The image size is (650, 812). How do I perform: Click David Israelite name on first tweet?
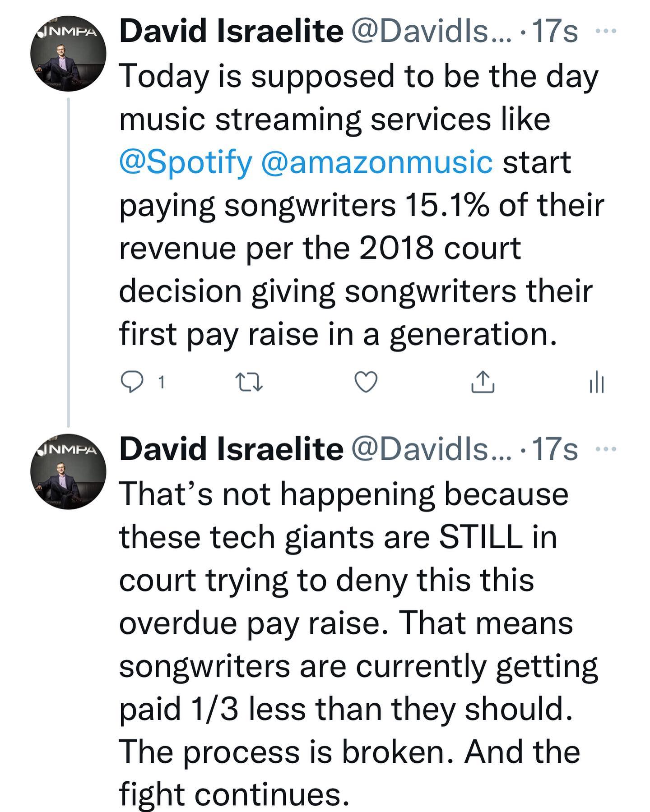(231, 32)
